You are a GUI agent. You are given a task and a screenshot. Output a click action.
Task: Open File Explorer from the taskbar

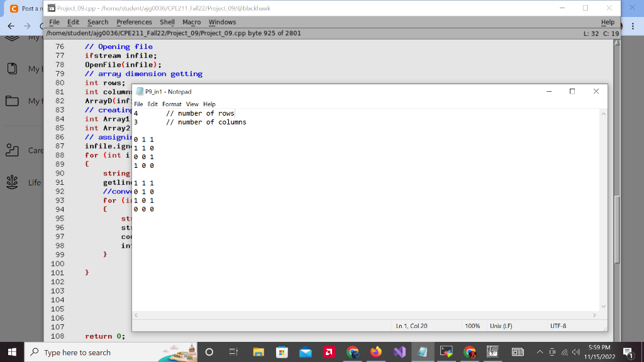pyautogui.click(x=258, y=352)
